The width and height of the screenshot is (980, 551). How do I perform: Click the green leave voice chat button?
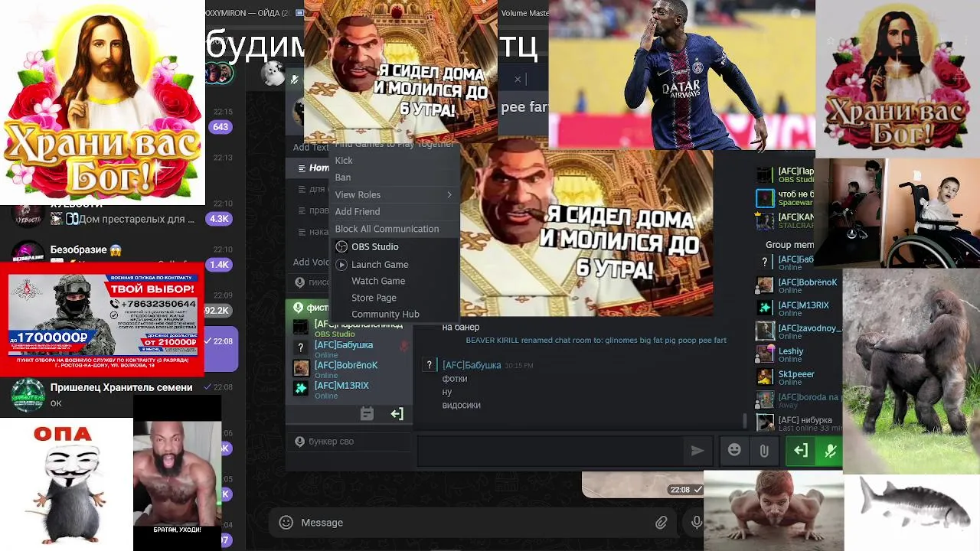pos(800,451)
